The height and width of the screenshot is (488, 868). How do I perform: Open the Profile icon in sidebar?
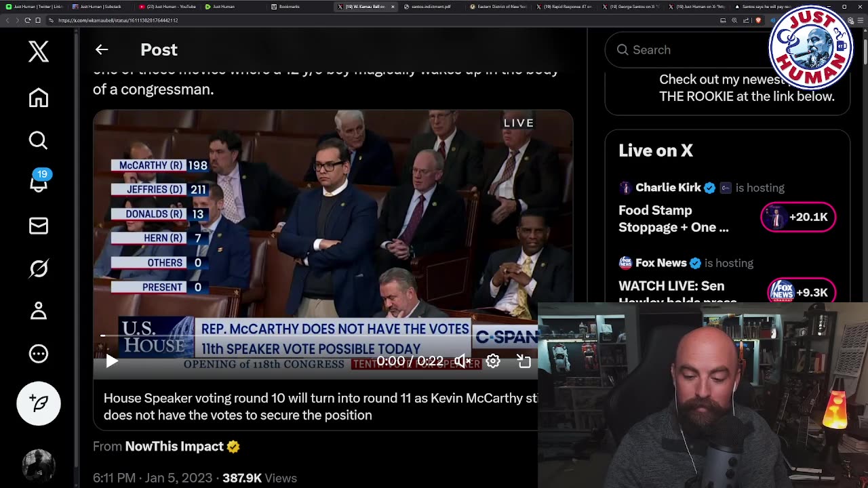pyautogui.click(x=39, y=310)
